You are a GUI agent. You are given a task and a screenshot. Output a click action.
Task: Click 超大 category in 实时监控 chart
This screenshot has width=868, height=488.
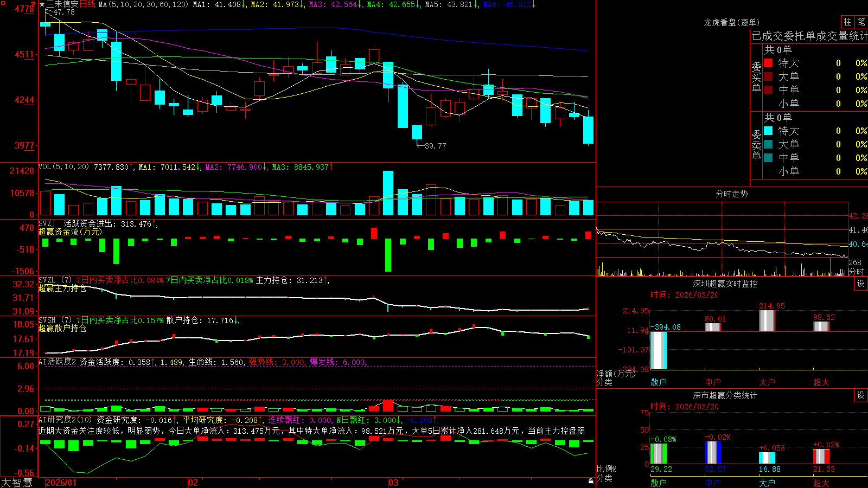pyautogui.click(x=821, y=382)
